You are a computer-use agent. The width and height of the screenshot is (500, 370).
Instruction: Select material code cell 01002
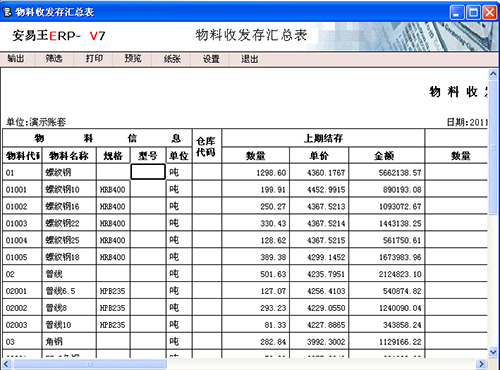(x=22, y=207)
